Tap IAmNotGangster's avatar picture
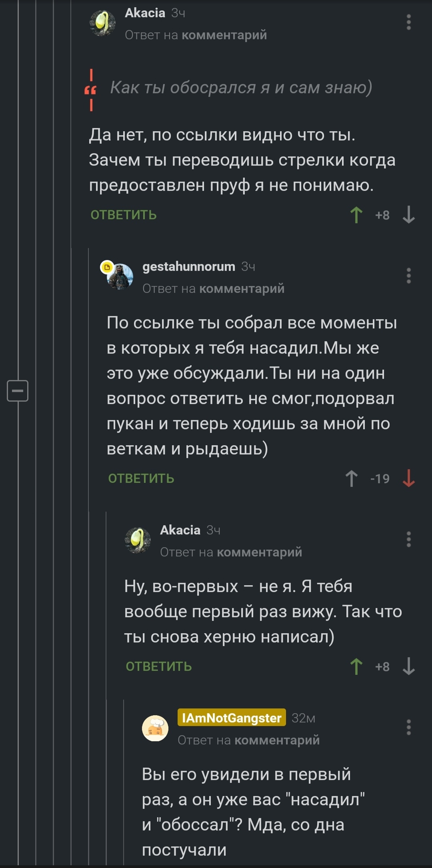 [x=155, y=728]
